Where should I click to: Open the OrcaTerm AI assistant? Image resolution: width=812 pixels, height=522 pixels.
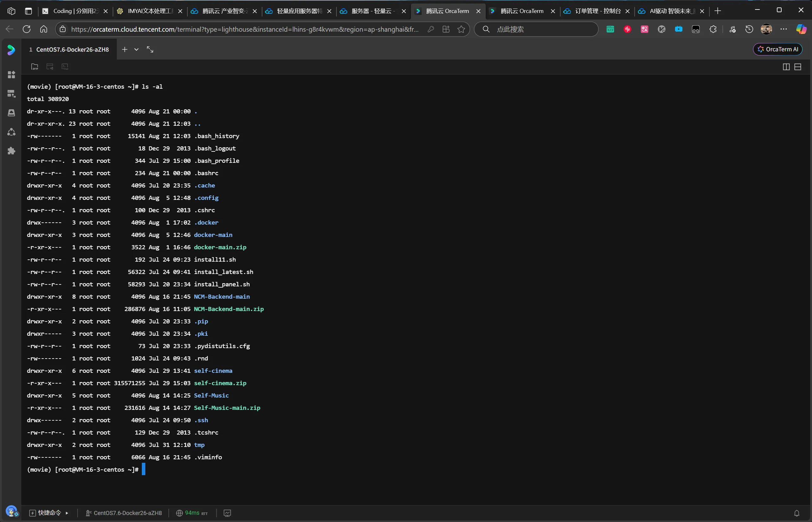tap(777, 49)
